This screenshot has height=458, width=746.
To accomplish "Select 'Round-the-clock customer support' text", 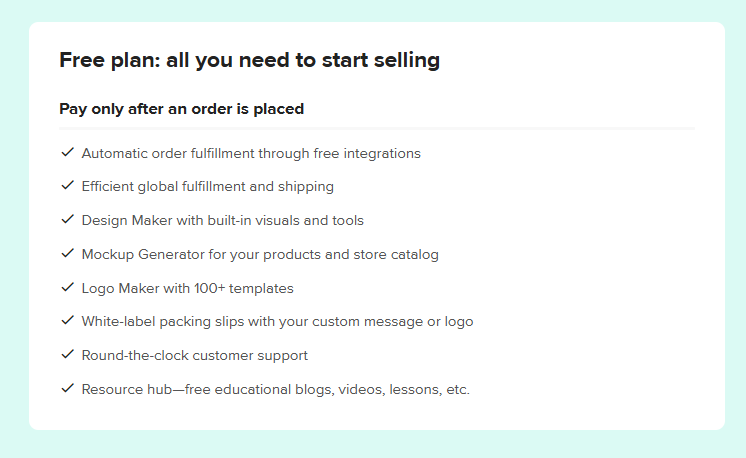I will 195,355.
